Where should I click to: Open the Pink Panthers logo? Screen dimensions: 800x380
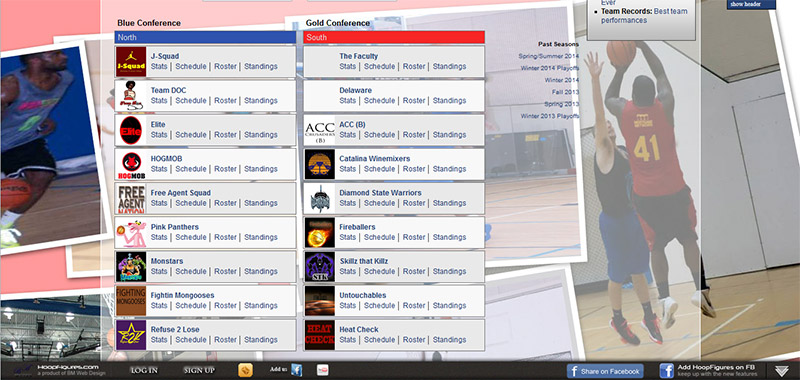[131, 233]
